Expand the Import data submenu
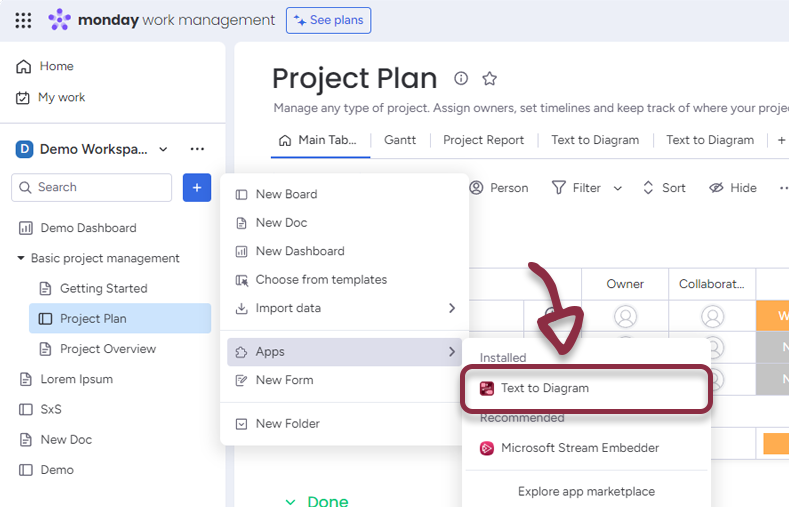This screenshot has width=800, height=512. [451, 308]
